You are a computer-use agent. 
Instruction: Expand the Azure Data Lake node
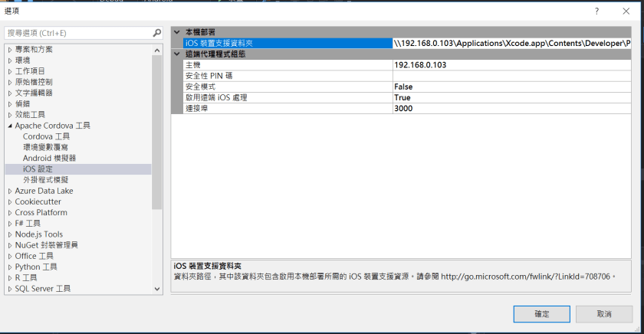point(10,191)
